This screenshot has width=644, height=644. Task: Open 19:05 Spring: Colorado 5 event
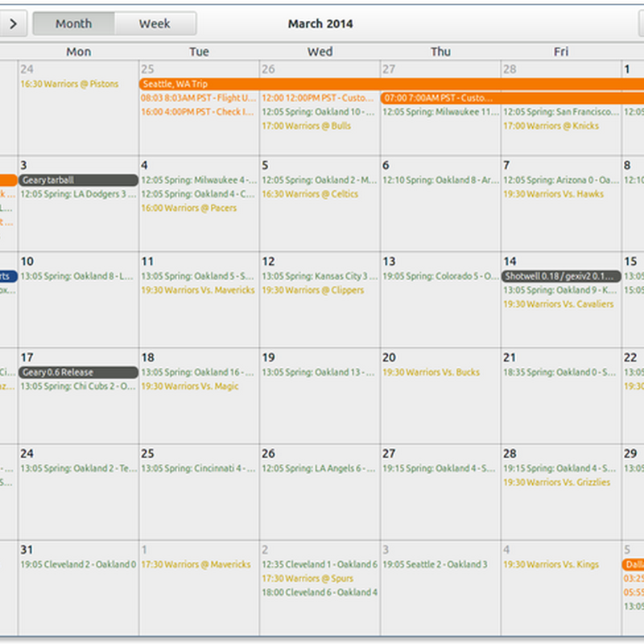tap(440, 276)
